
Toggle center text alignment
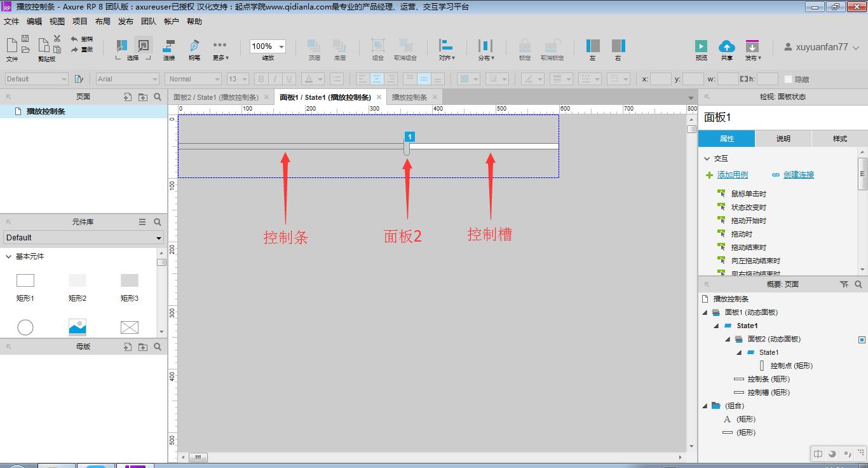(x=377, y=79)
